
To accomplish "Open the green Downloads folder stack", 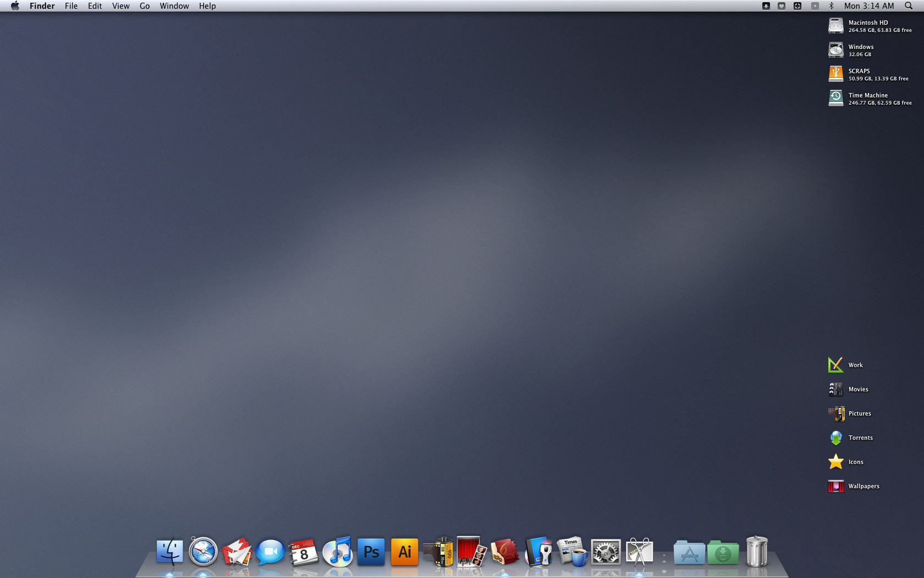I will [723, 552].
